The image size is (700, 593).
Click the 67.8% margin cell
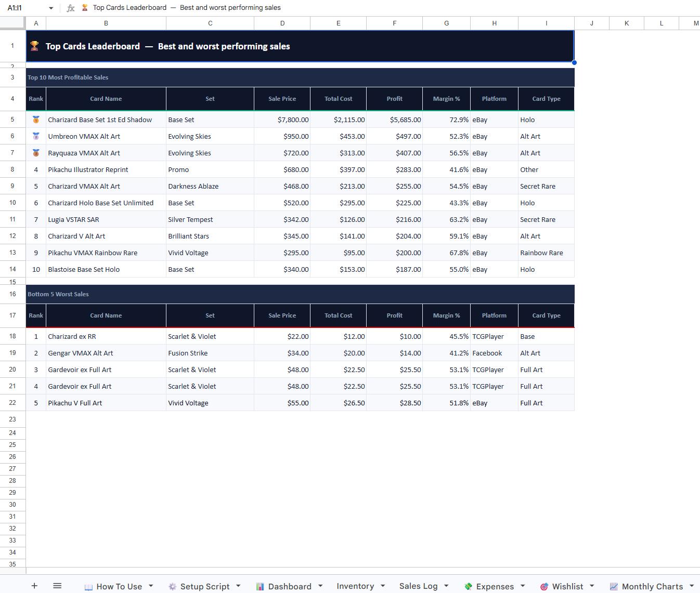(x=446, y=253)
